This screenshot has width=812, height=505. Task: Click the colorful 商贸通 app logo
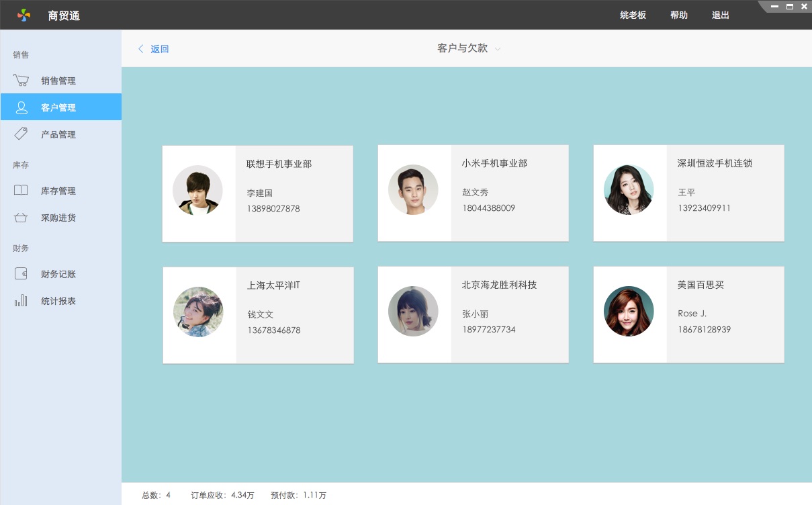click(x=24, y=15)
